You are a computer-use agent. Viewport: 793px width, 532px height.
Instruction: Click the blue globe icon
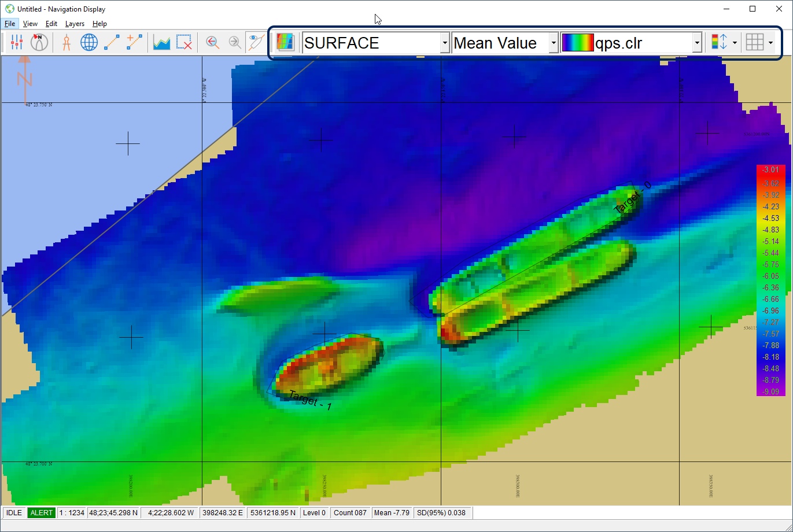coord(89,42)
